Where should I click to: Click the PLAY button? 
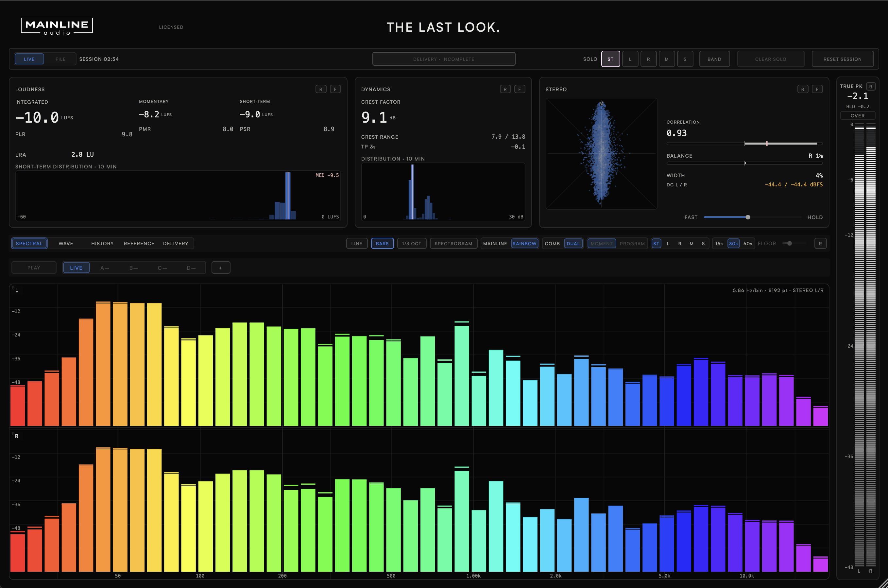click(x=34, y=268)
